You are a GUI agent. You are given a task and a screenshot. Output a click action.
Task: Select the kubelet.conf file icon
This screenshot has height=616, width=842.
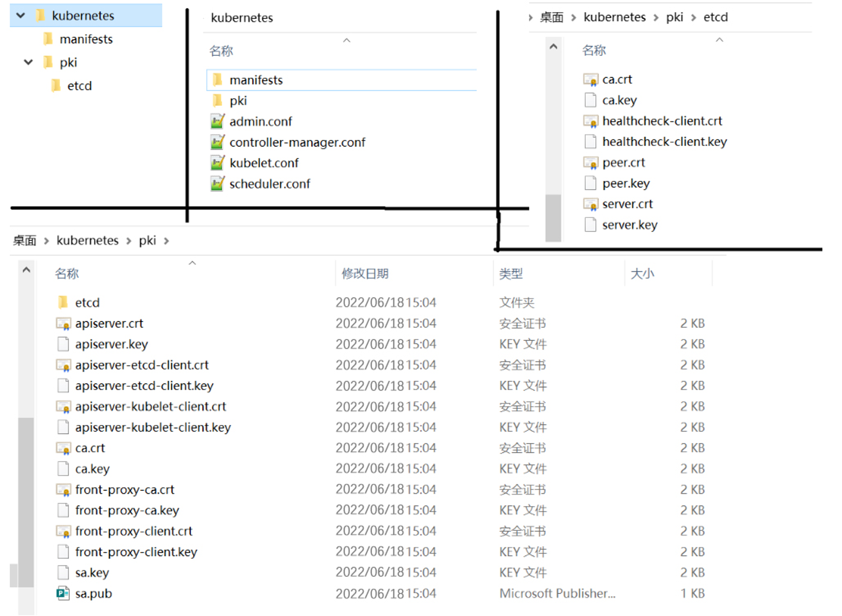point(217,163)
